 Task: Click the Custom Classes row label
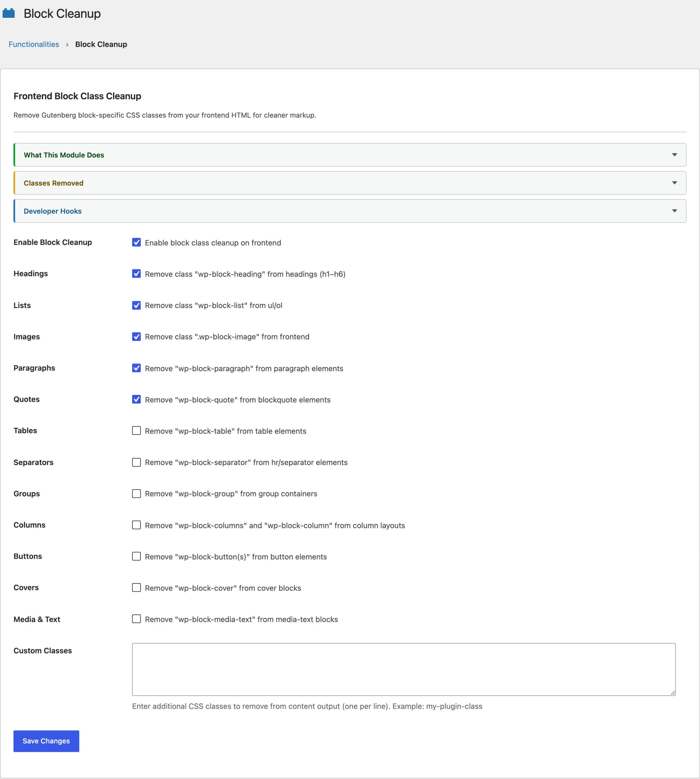click(x=43, y=650)
